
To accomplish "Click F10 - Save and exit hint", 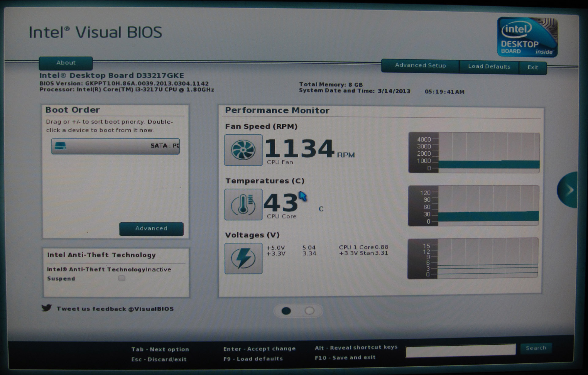I will click(345, 357).
